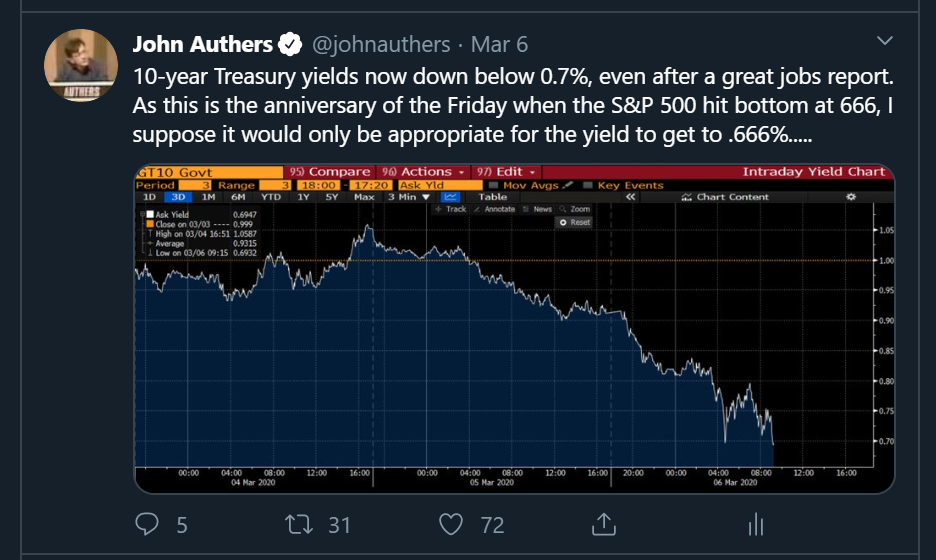Viewport: 936px width, 560px height.
Task: Click the line chart type icon
Action: (448, 197)
